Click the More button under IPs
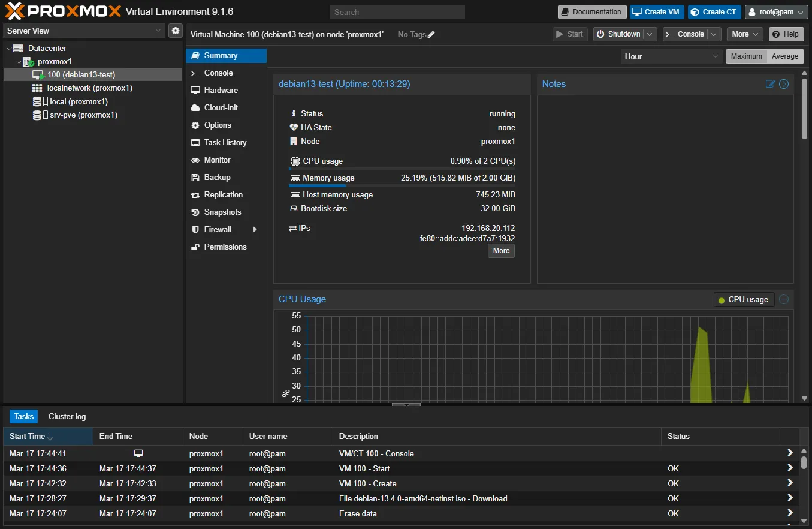This screenshot has width=812, height=529. pos(501,251)
